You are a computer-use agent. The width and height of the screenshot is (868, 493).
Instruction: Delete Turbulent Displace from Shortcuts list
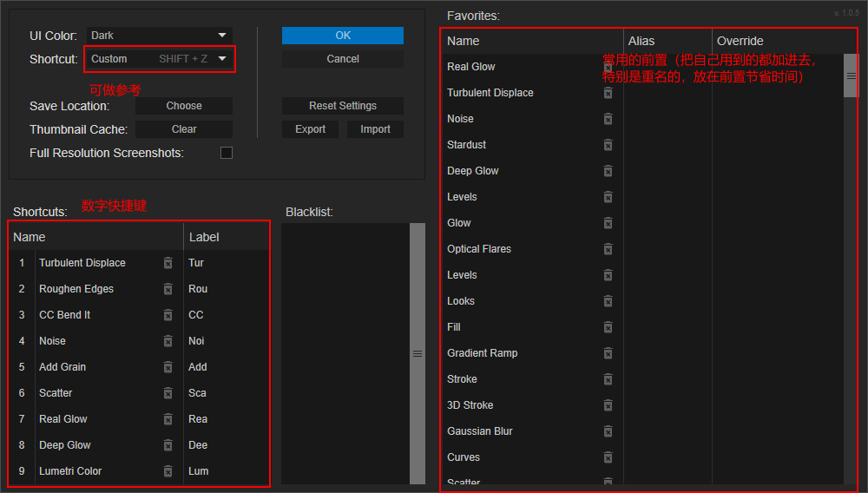coord(168,263)
